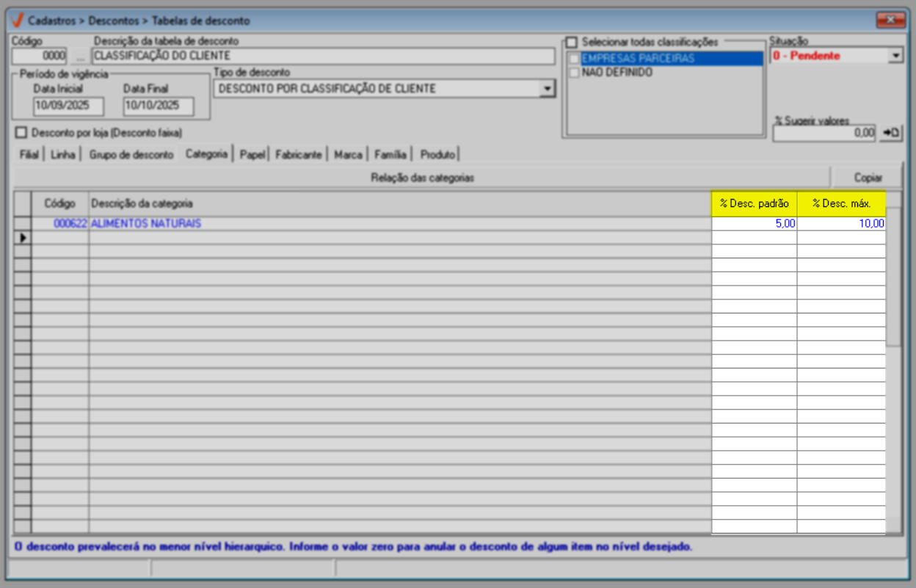Click the % Desc. padrão column header
916x588 pixels.
pos(755,203)
